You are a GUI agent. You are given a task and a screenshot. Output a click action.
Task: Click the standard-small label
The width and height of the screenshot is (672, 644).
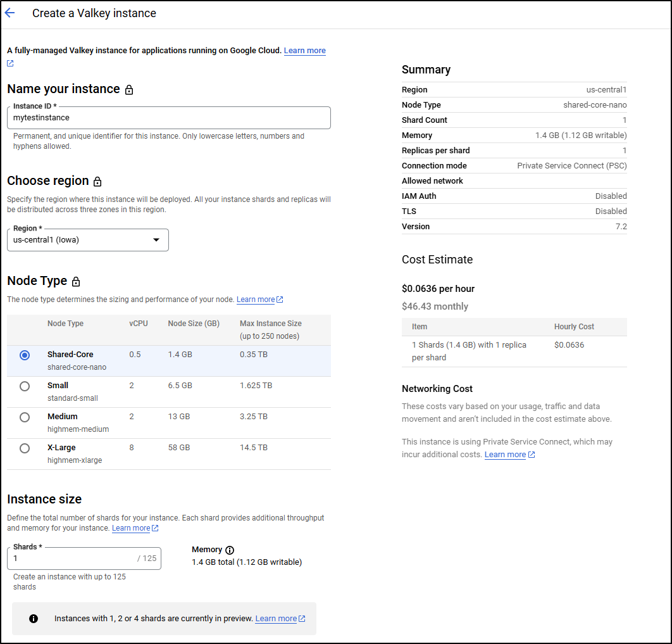coord(72,398)
